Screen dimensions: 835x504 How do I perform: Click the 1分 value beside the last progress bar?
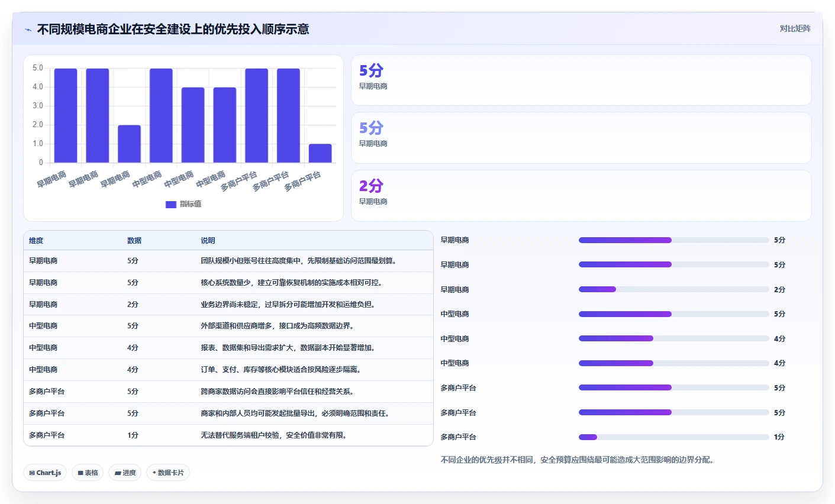coord(779,437)
